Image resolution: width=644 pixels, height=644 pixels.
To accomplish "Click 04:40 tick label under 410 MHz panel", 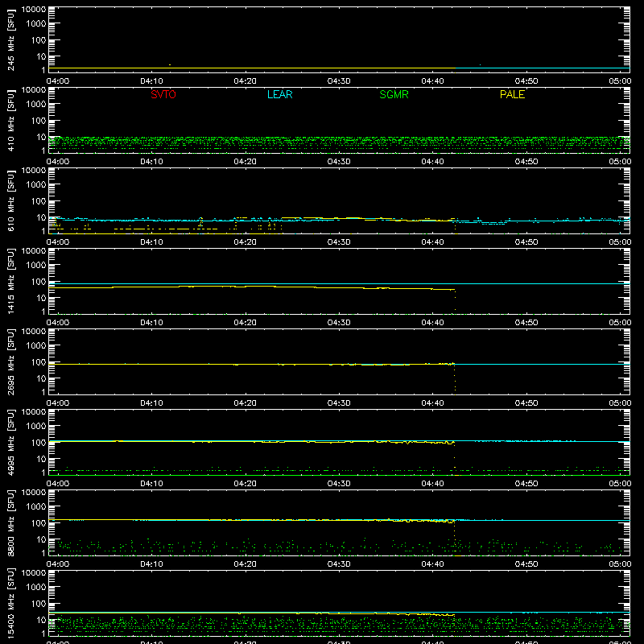I will point(432,162).
